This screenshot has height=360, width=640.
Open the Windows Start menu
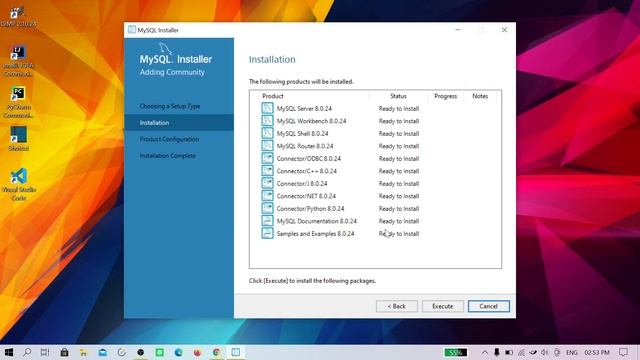pyautogui.click(x=8, y=352)
